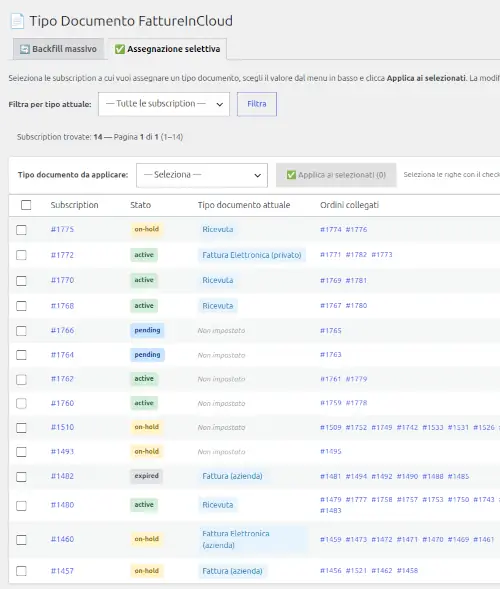Open linked order #1767
The height and width of the screenshot is (589, 500).
tap(331, 306)
